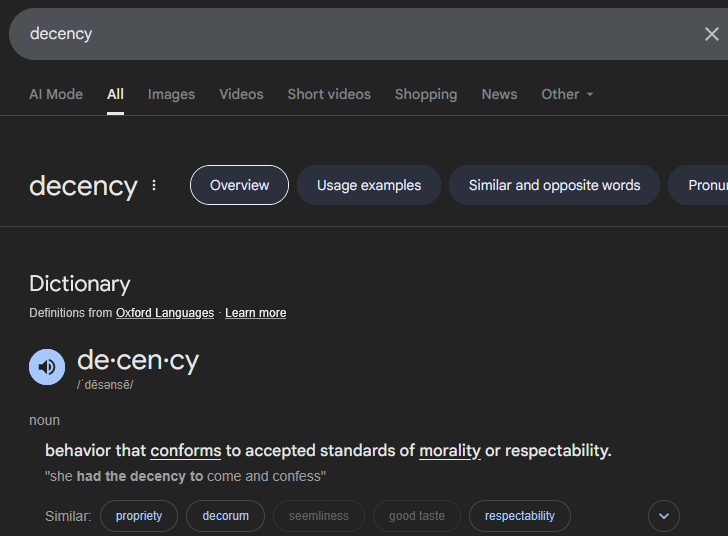Play the pronunciation audio for decency
728x536 pixels.
pos(47,367)
